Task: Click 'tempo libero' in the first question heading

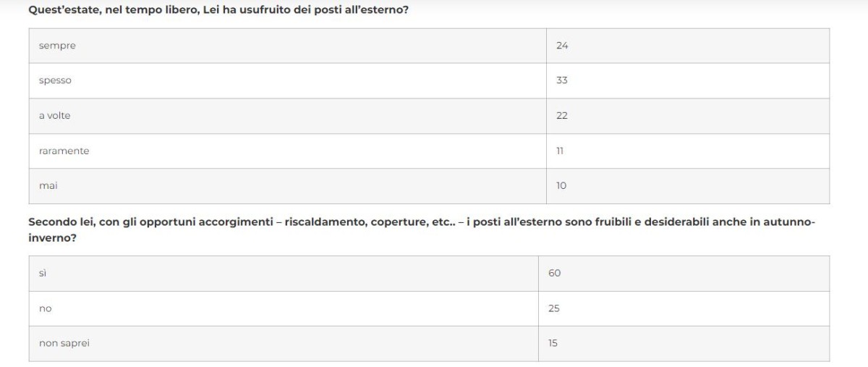Action: coord(161,11)
